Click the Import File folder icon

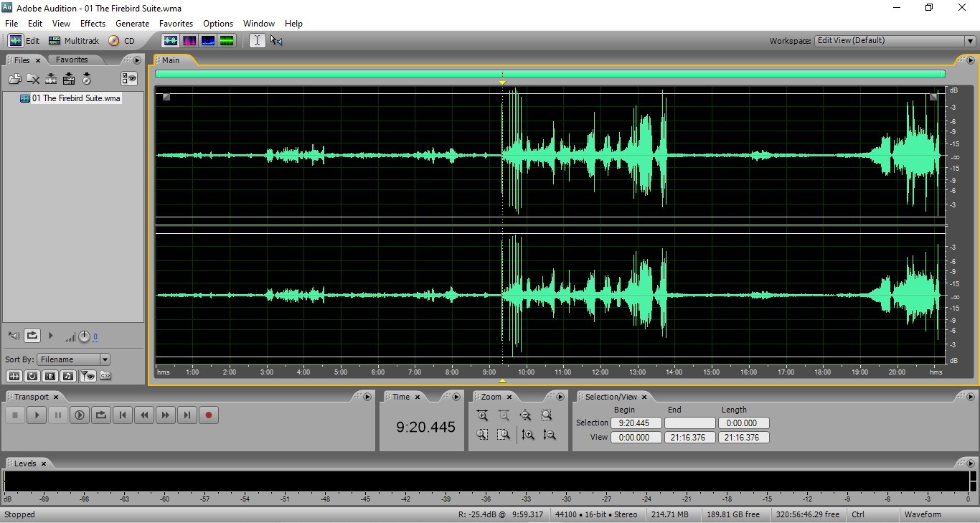tap(15, 79)
